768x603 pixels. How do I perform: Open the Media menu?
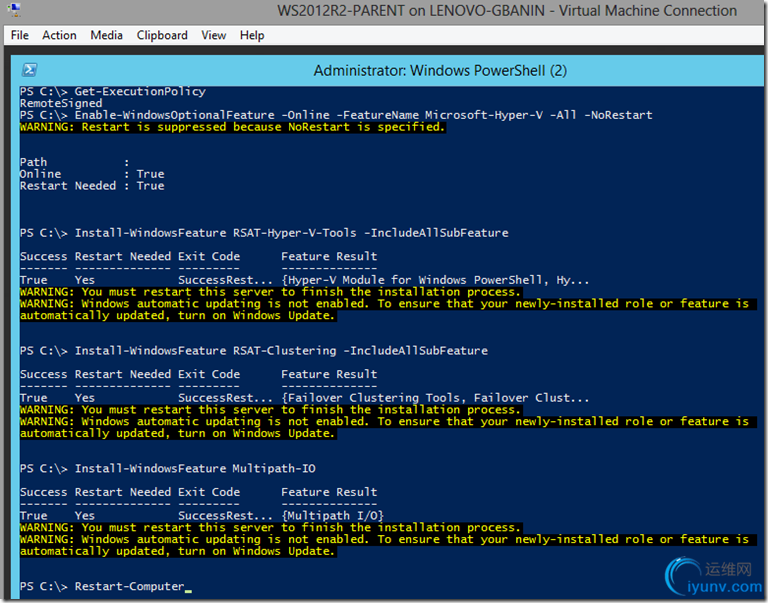point(106,35)
